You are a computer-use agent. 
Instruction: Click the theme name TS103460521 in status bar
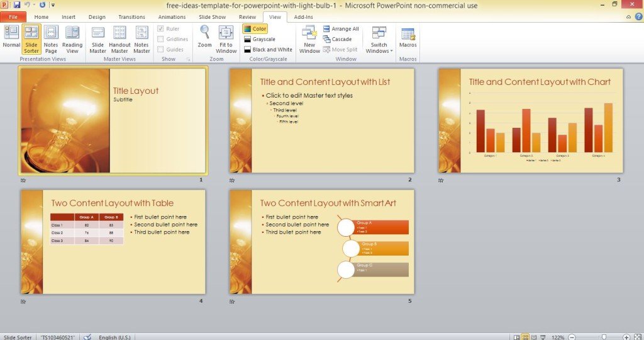coord(57,337)
